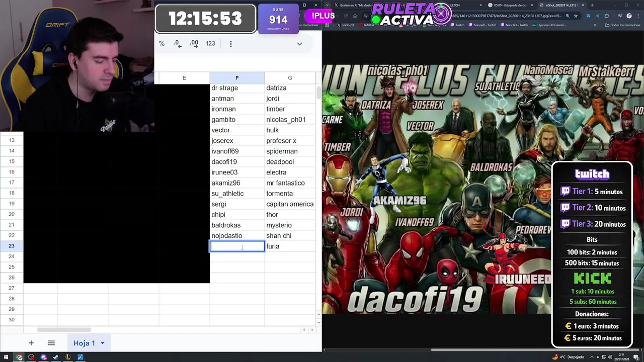This screenshot has width=644, height=362.
Task: Select cell containing 'chipi'
Action: pyautogui.click(x=237, y=215)
